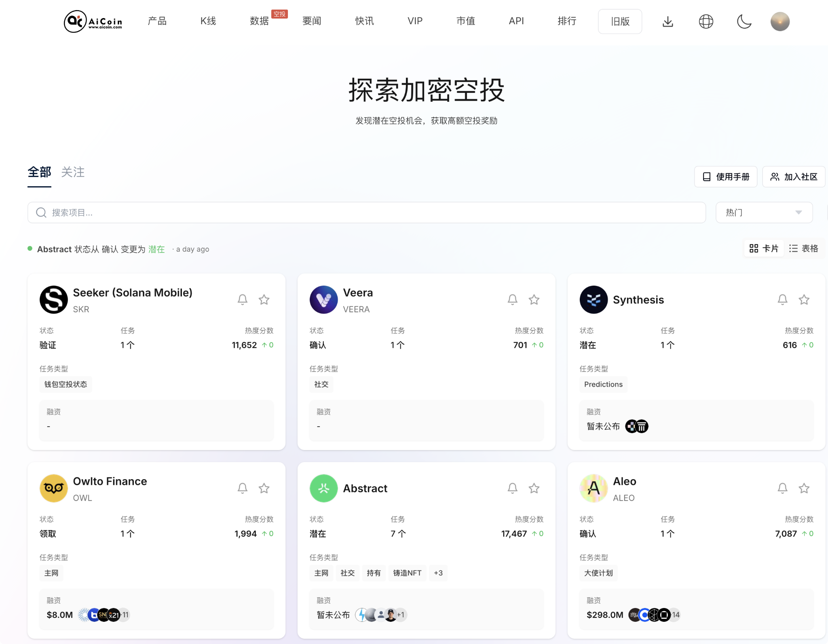Open the user avatar in the top right
The width and height of the screenshot is (828, 644).
point(780,21)
